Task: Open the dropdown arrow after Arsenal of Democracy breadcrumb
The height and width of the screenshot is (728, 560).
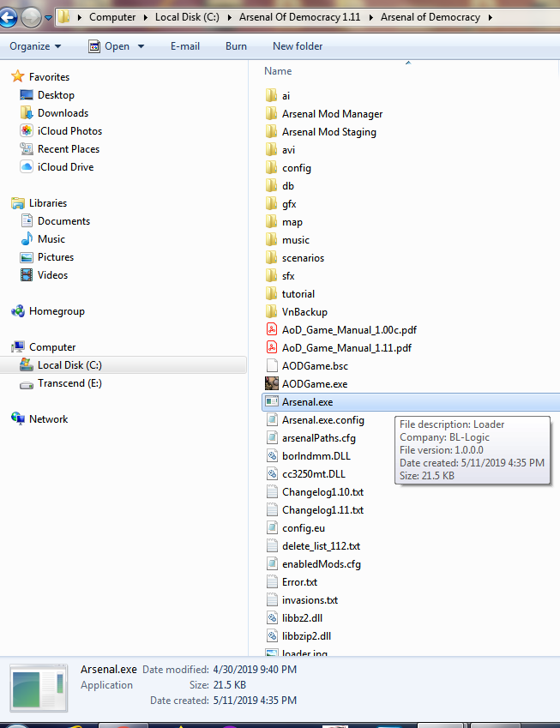Action: (490, 18)
